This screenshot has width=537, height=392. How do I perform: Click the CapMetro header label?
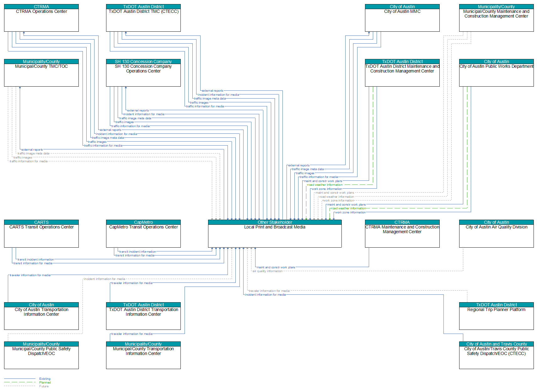(143, 222)
